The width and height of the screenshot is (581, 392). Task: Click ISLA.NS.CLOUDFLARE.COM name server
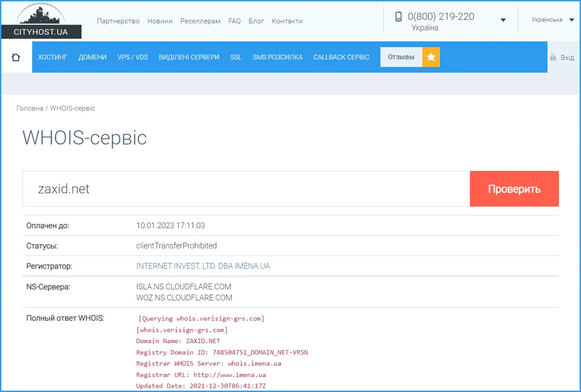184,287
